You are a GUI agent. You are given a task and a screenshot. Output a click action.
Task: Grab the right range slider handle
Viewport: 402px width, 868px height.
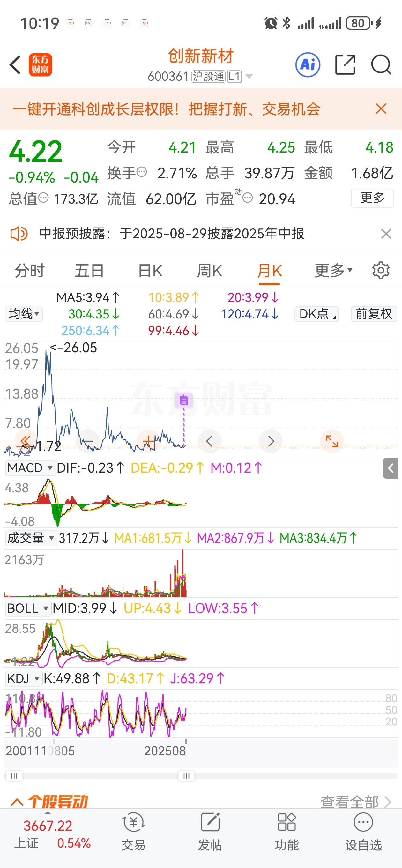[x=186, y=775]
